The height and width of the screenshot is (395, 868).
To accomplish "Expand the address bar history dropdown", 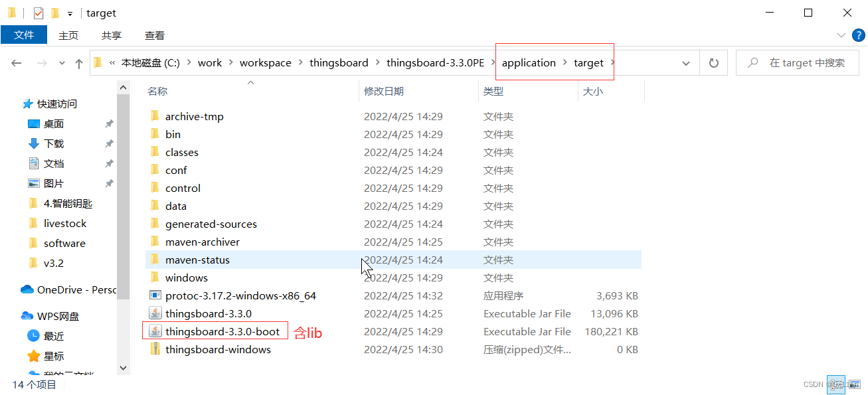I will point(686,63).
